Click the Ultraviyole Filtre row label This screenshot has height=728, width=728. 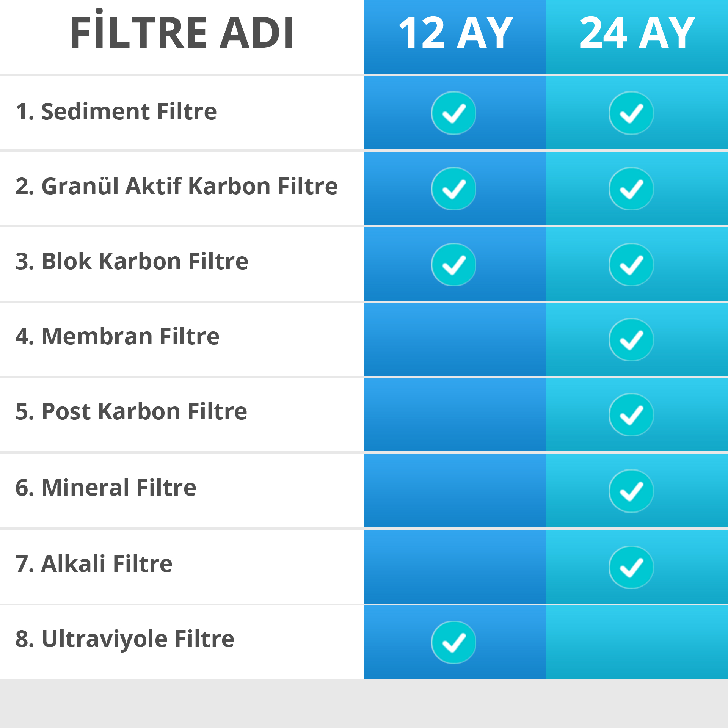coord(125,639)
